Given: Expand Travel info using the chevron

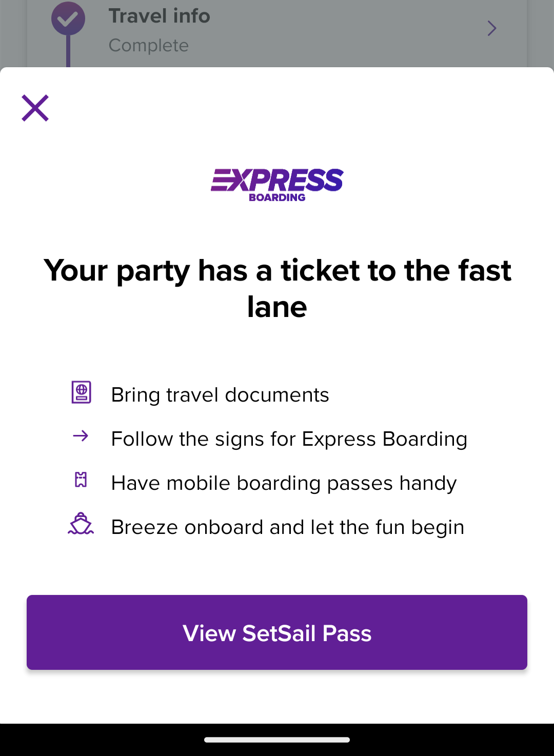Looking at the screenshot, I should tap(491, 28).
